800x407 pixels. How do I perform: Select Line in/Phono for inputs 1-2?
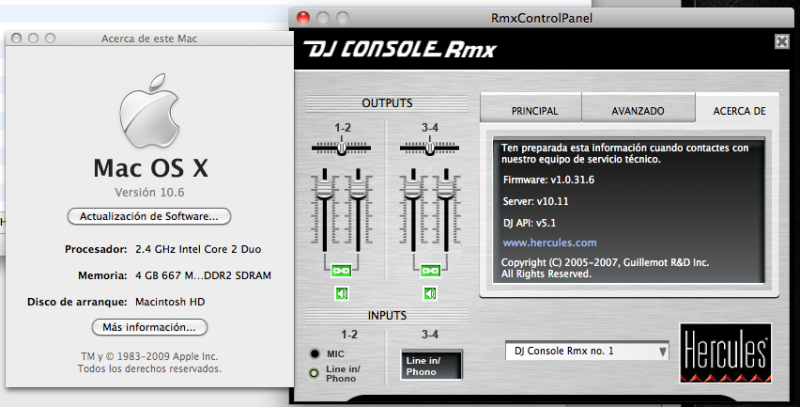pyautogui.click(x=314, y=373)
